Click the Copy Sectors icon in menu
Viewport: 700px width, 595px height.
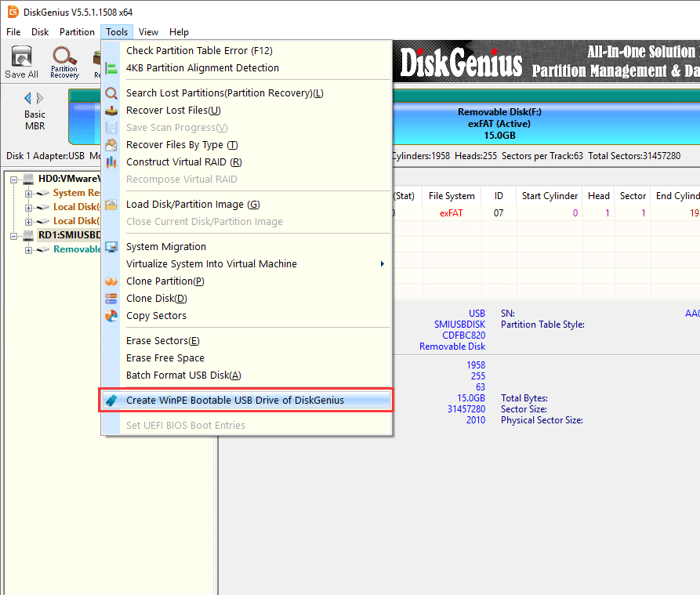(111, 316)
